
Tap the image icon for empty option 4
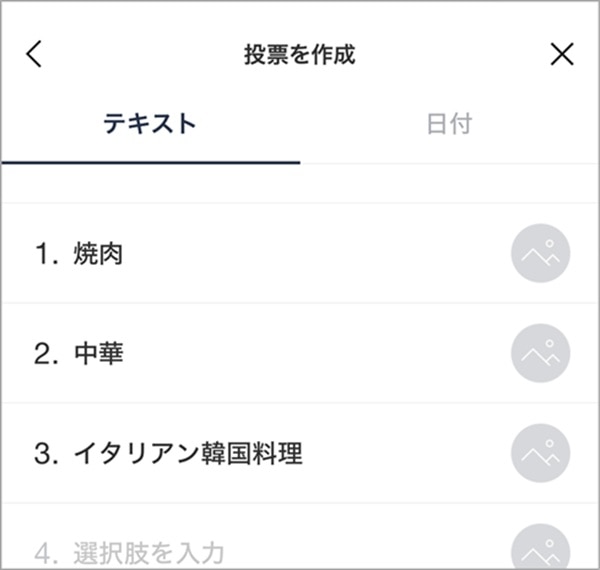click(x=540, y=549)
